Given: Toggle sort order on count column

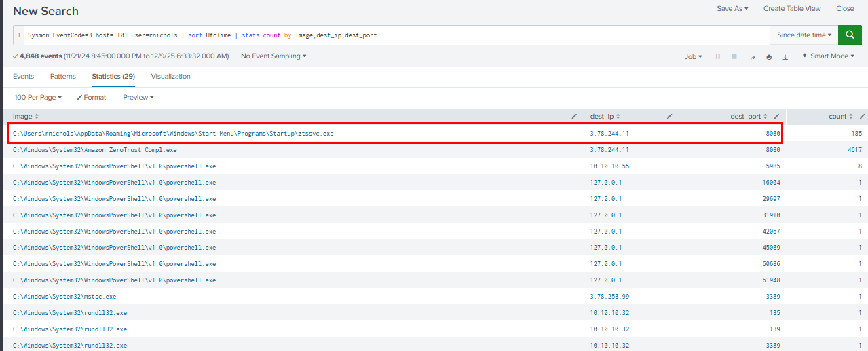Looking at the screenshot, I should pos(840,117).
